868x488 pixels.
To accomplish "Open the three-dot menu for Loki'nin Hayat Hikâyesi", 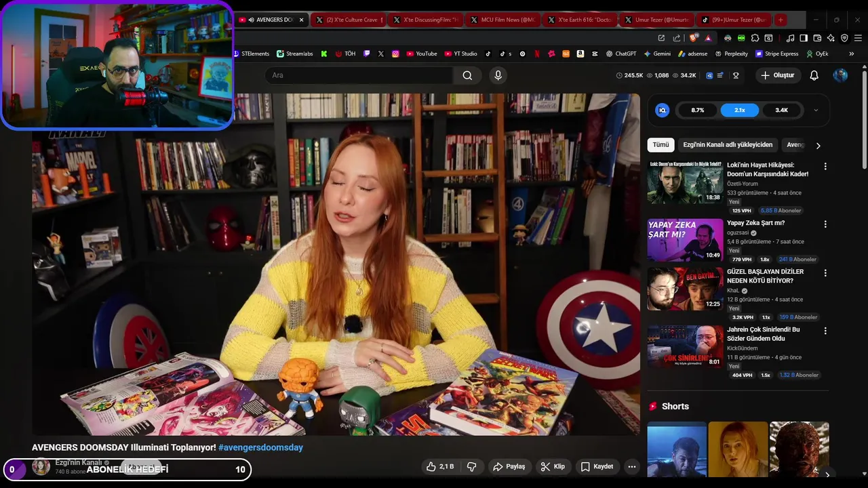I will pos(825,166).
